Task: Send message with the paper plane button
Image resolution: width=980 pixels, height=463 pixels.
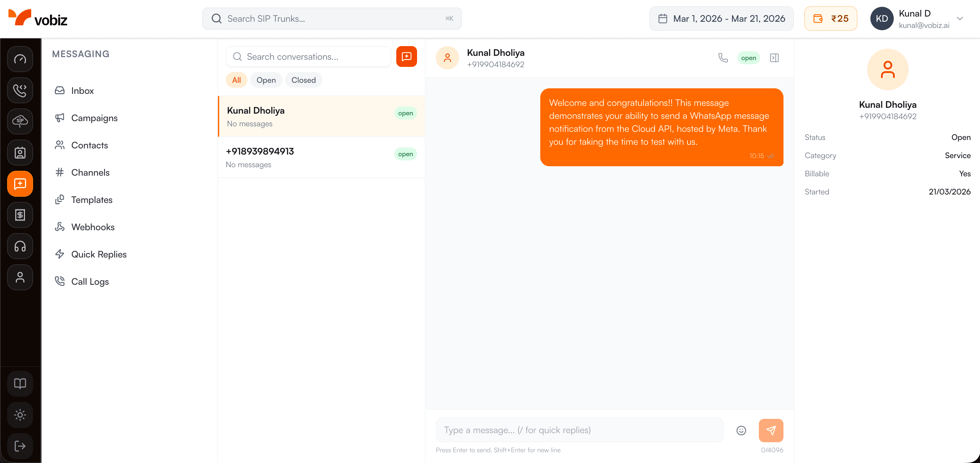Action: (x=771, y=430)
